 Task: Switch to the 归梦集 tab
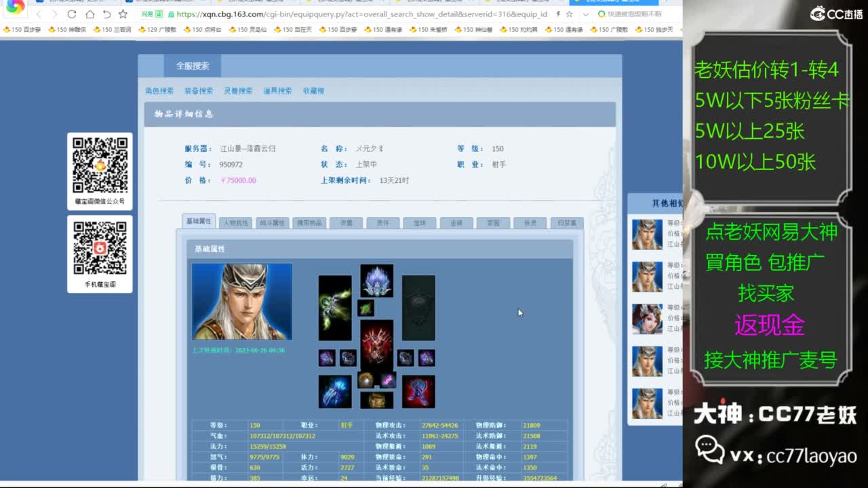tap(567, 223)
